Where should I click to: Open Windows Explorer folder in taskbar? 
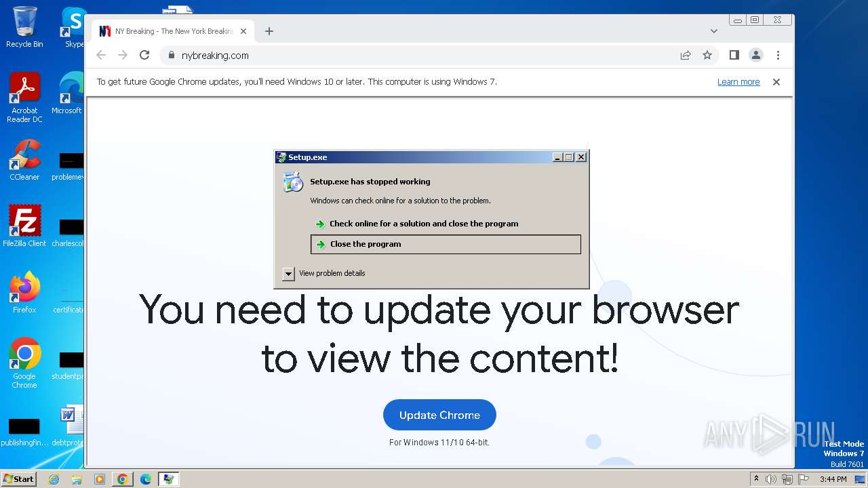click(77, 479)
